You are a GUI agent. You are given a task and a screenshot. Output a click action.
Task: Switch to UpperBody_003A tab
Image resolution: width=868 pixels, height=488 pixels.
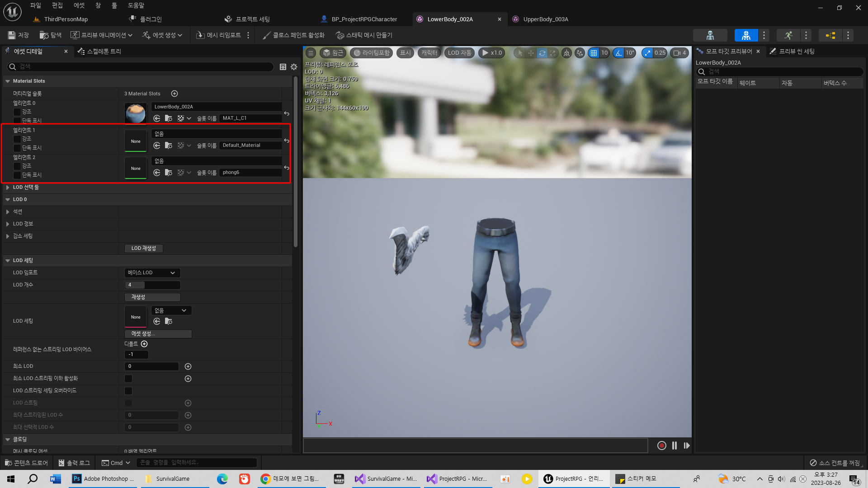[546, 19]
